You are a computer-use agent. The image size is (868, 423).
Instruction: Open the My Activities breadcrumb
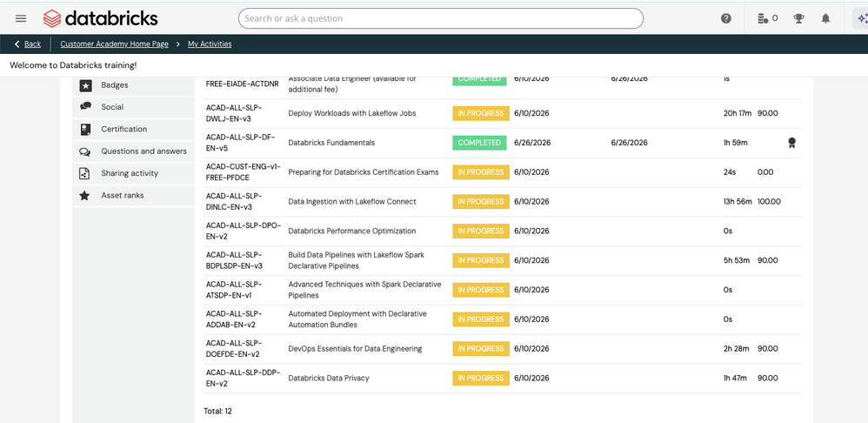pos(210,44)
